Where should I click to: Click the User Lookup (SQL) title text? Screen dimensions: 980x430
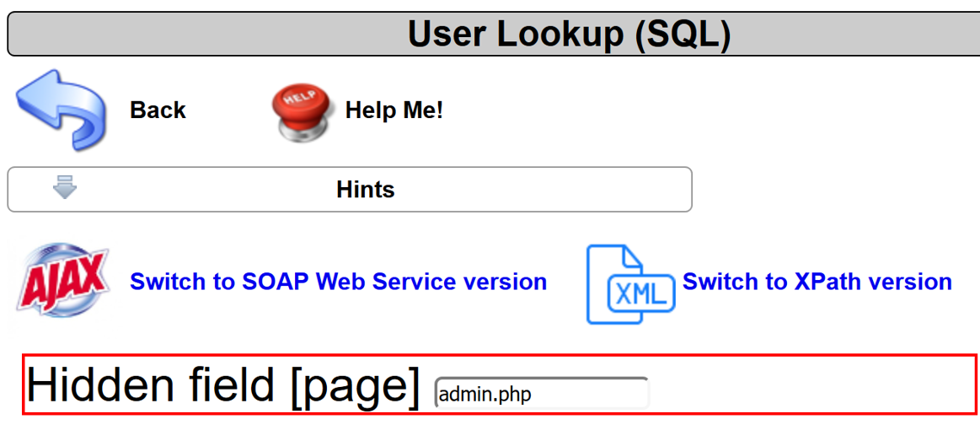pyautogui.click(x=569, y=34)
